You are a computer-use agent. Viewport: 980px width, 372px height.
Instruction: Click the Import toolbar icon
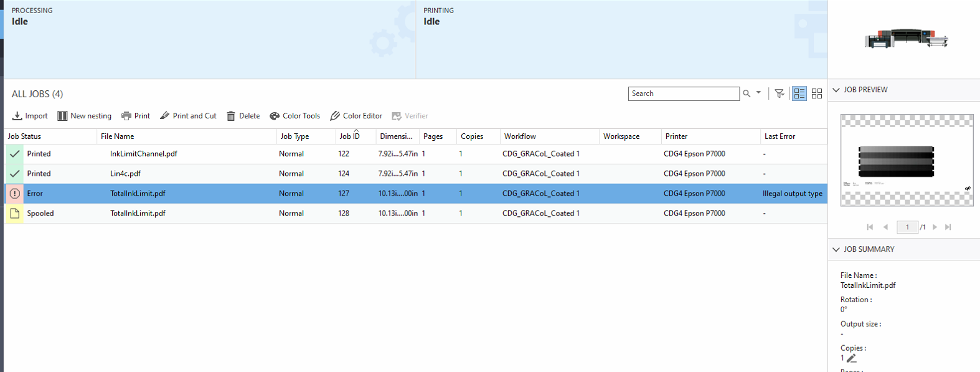click(x=17, y=116)
